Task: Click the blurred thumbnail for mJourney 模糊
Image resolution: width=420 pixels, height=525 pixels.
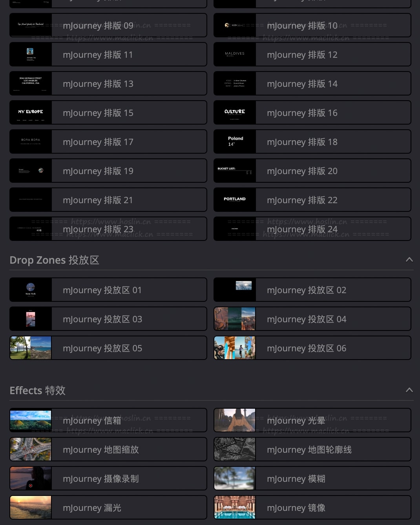Action: coord(235,478)
